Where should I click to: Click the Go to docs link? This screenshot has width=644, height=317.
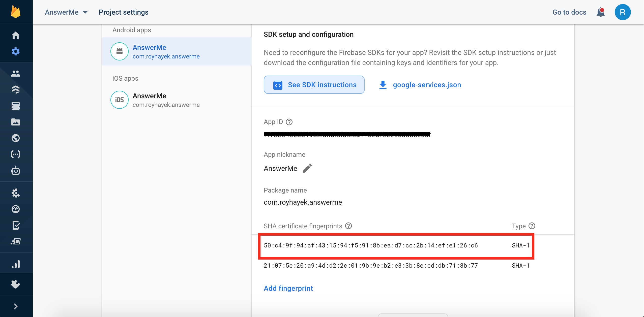pyautogui.click(x=569, y=12)
